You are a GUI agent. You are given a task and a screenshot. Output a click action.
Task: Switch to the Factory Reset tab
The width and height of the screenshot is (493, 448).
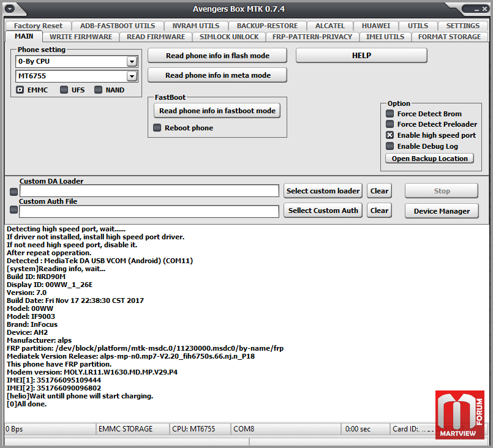(39, 26)
